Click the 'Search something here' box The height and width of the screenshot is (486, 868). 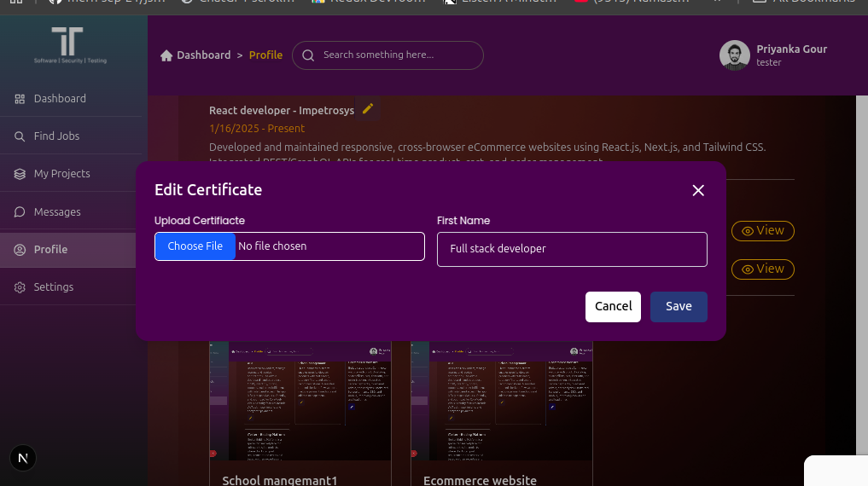(397, 55)
